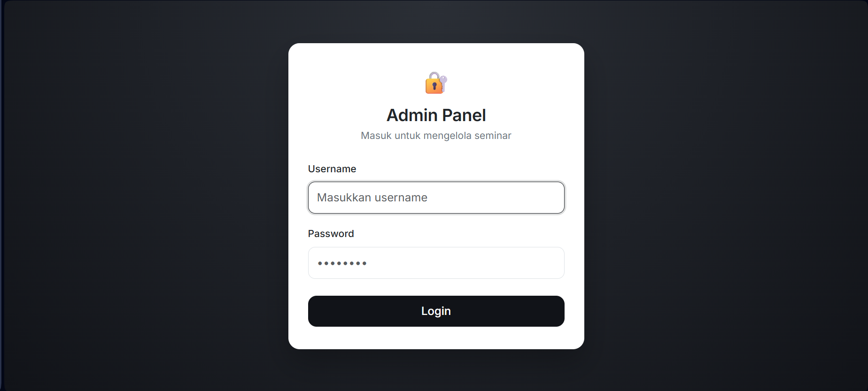Click the Username label
This screenshot has width=868, height=391.
(332, 169)
